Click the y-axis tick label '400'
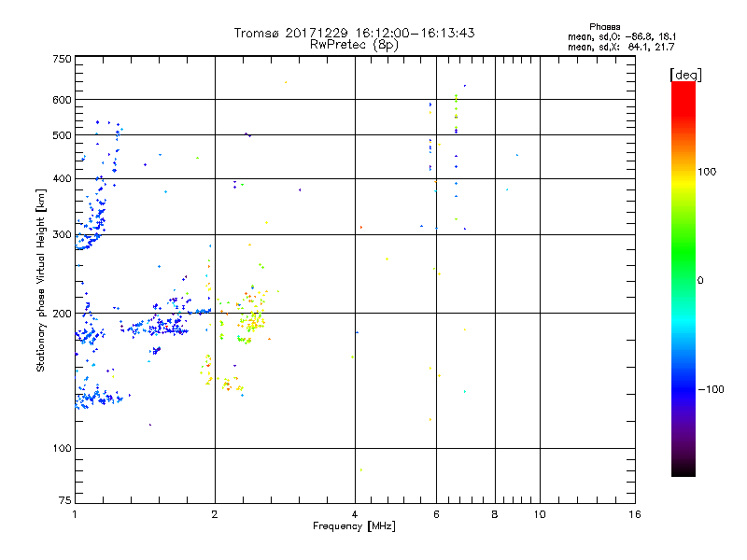This screenshot has height=560, width=747. [x=62, y=179]
